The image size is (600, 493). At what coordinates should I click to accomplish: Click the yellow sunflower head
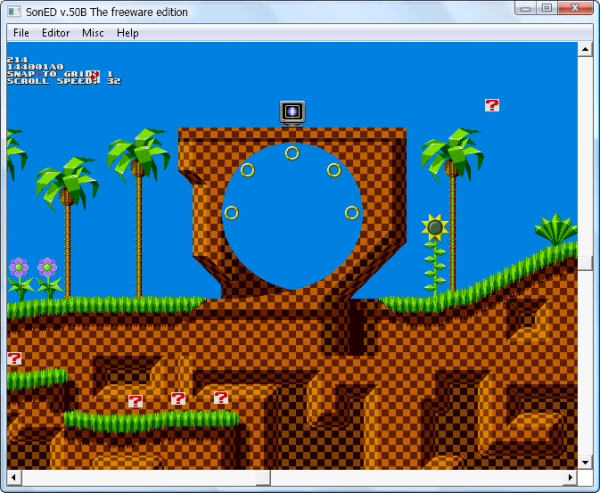(435, 227)
